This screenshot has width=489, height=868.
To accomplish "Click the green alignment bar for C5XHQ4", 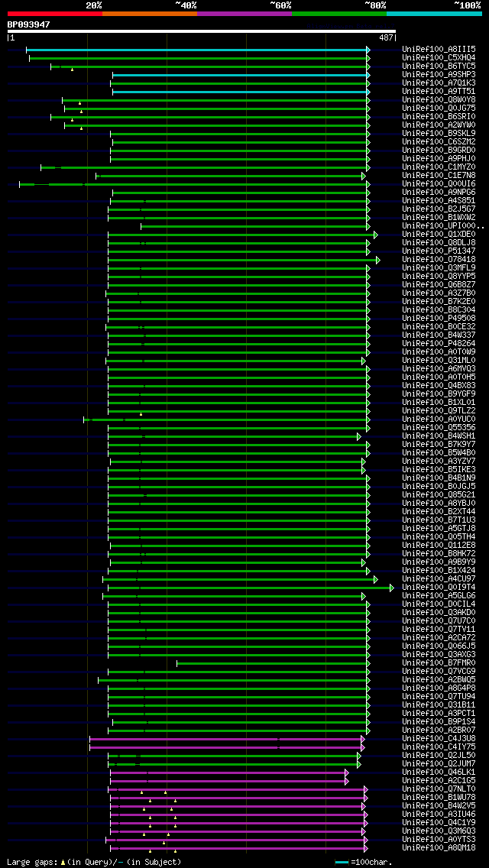I will click(199, 58).
